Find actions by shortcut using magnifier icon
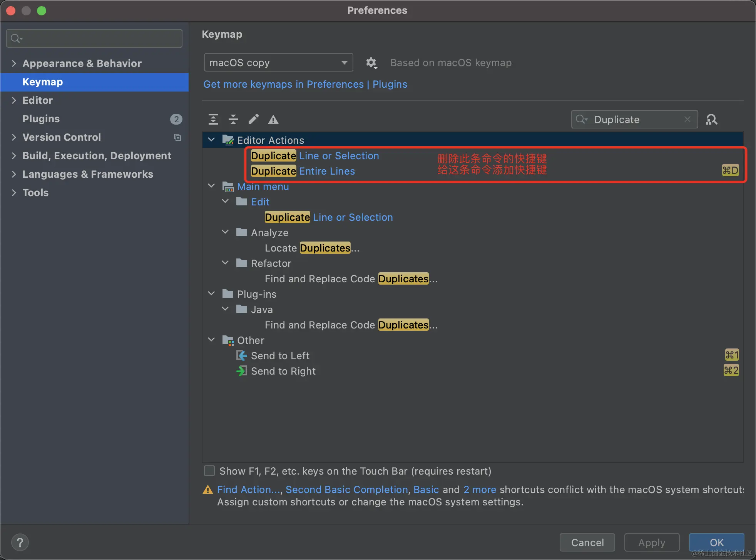The image size is (756, 560). point(712,119)
